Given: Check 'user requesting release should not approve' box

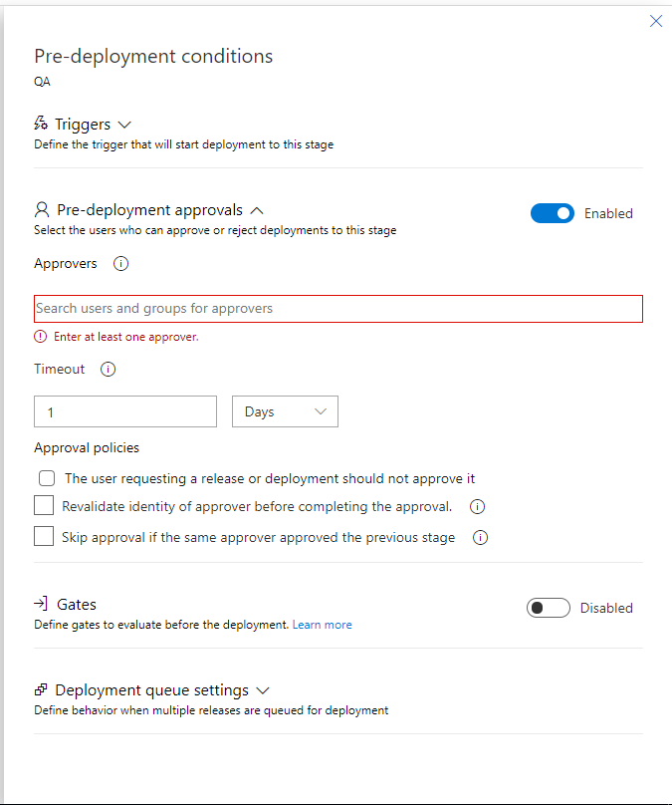Looking at the screenshot, I should [47, 478].
